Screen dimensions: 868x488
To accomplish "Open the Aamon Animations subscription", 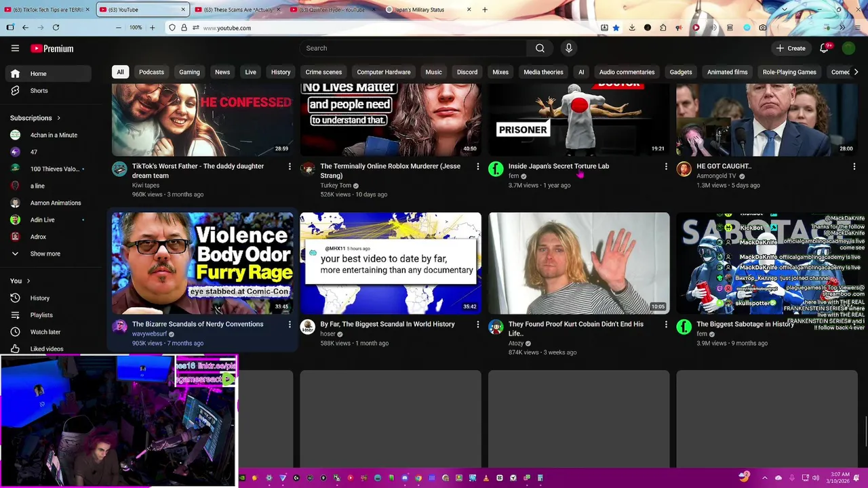I will (x=47, y=203).
